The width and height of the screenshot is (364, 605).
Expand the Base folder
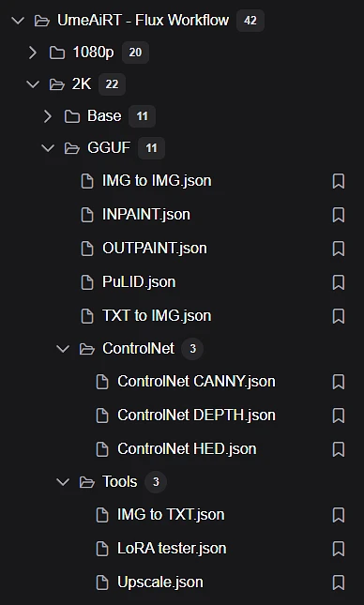48,116
